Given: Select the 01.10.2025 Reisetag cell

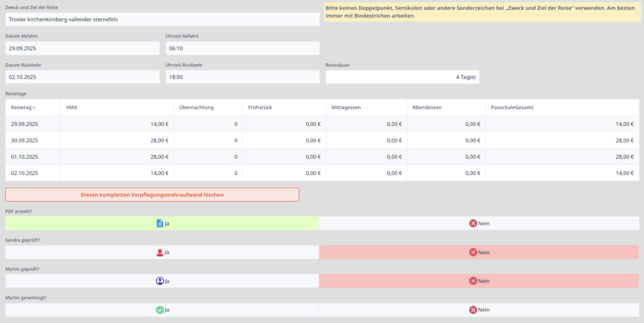Looking at the screenshot, I should (33, 157).
